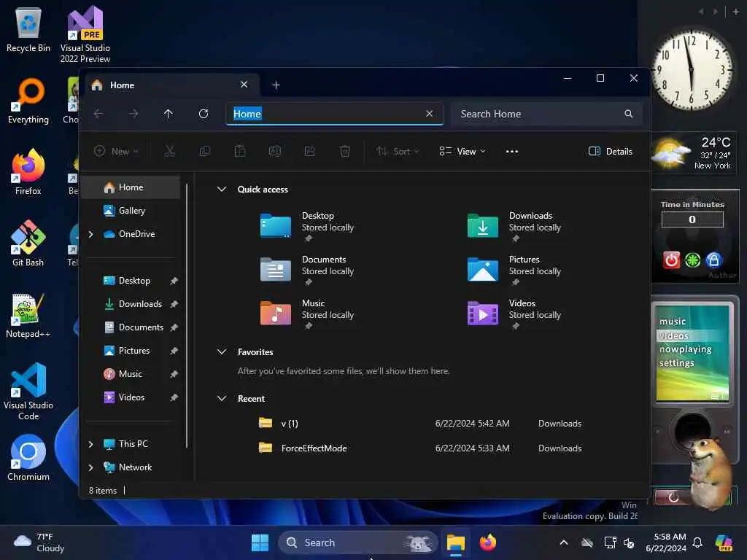Unpin Desktop in the navigation pane
Viewport: 747px width, 560px height.
[174, 281]
